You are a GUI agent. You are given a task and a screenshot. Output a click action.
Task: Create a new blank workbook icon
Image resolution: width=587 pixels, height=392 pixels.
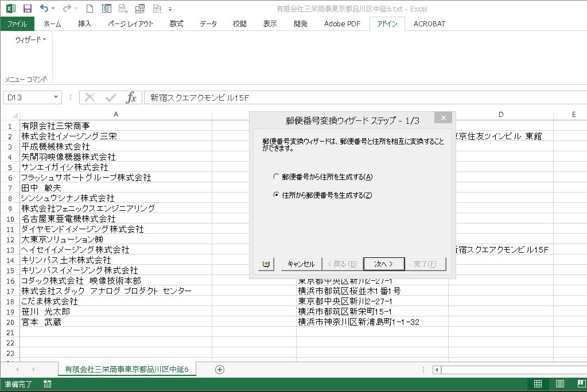[x=90, y=8]
